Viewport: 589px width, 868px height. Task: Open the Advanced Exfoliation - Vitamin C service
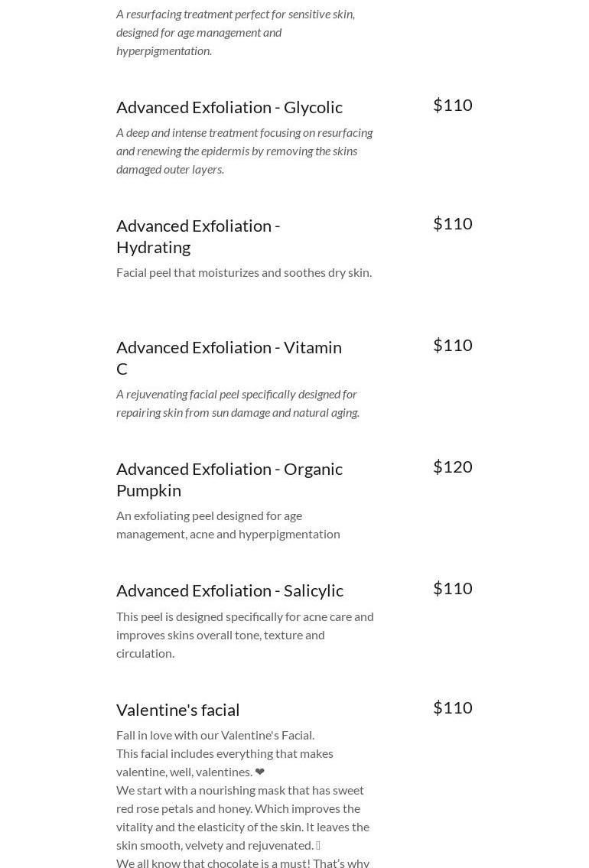[229, 357]
